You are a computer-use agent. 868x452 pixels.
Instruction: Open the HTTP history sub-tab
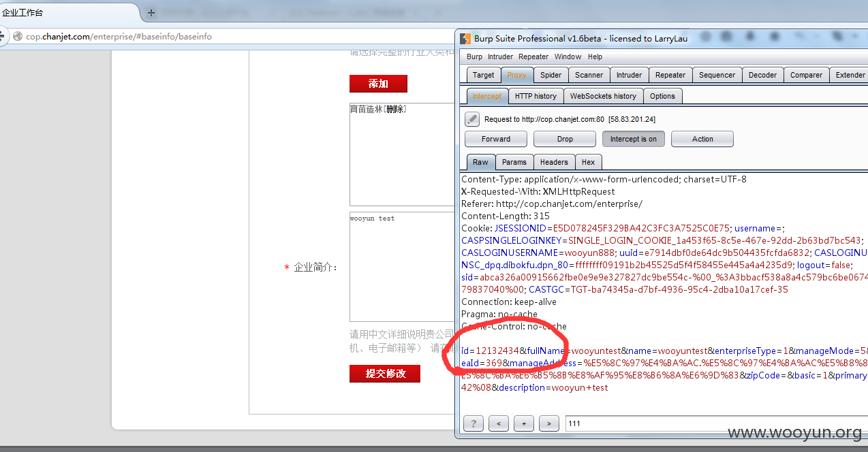tap(536, 96)
